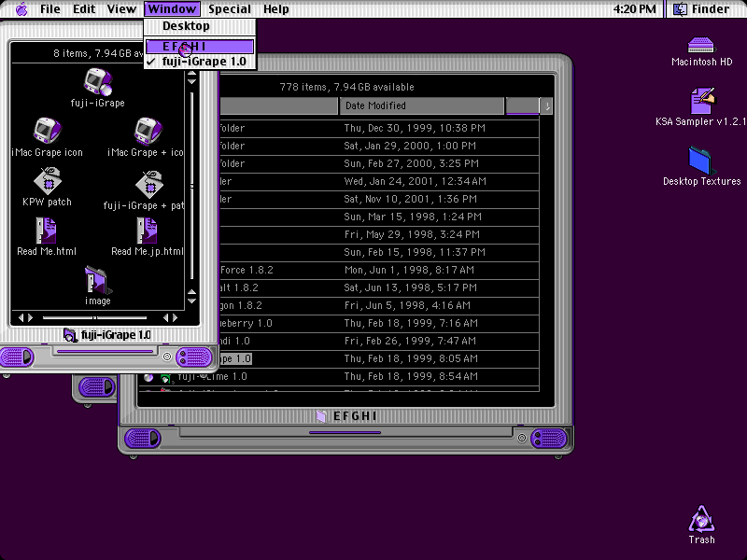Click the Trash icon on the desktop
Screen dimensions: 747x560
[701, 519]
